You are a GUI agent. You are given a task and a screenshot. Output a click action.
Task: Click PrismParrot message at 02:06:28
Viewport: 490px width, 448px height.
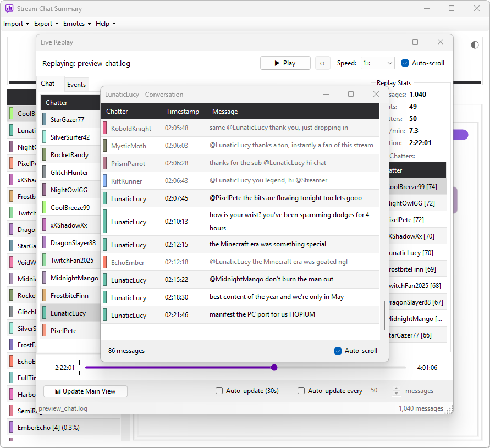240,163
